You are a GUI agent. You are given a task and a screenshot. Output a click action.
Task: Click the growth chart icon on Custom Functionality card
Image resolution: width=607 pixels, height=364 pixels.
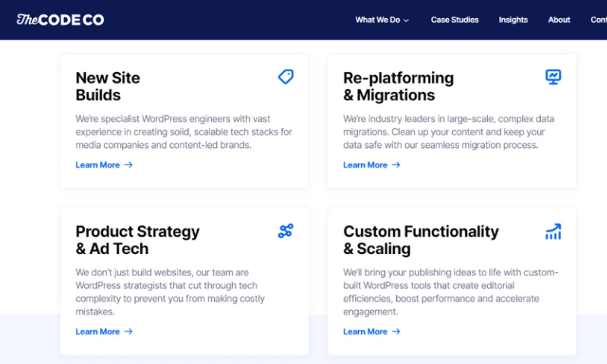(x=553, y=231)
